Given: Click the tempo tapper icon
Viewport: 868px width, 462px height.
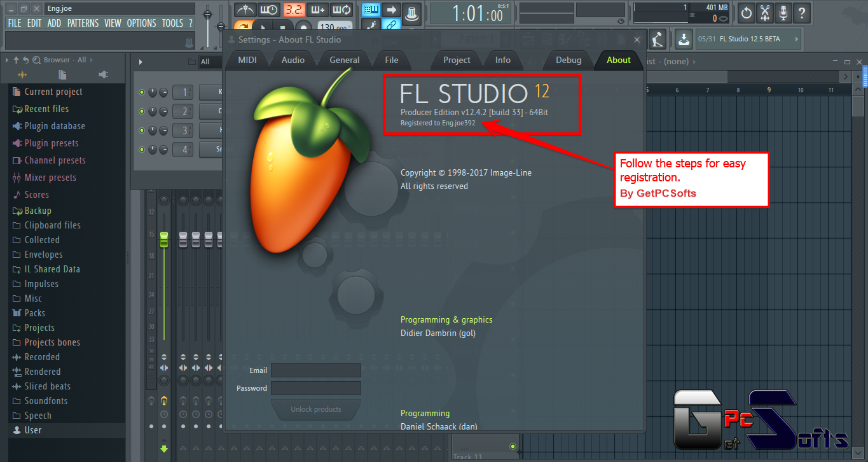Looking at the screenshot, I should 658,39.
